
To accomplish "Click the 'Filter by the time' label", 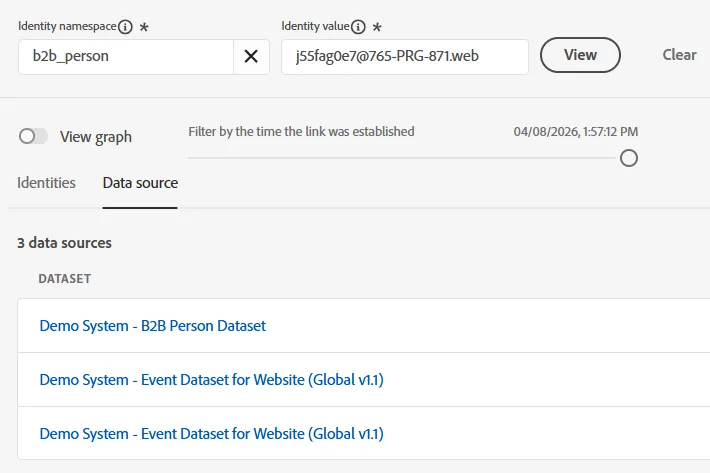I will coord(301,132).
